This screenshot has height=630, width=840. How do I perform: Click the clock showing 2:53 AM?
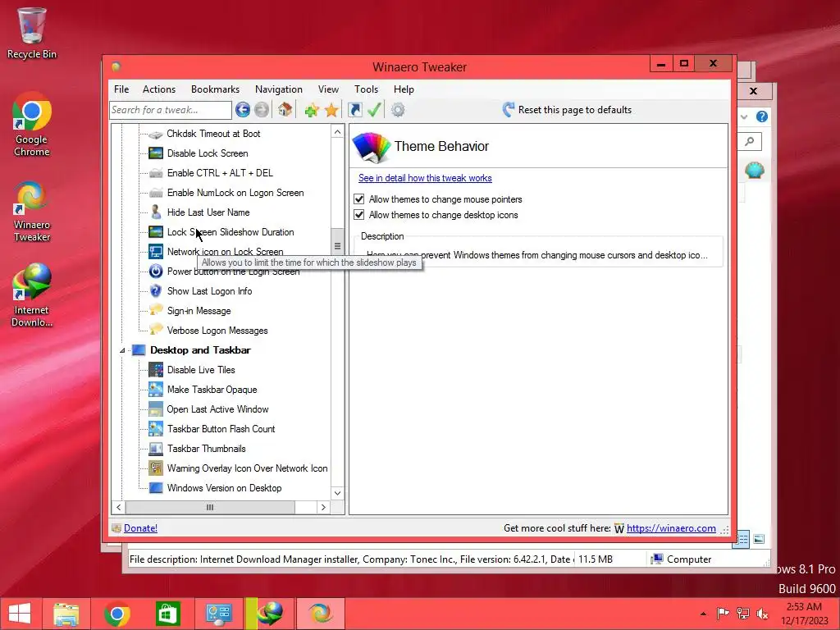coord(804,607)
